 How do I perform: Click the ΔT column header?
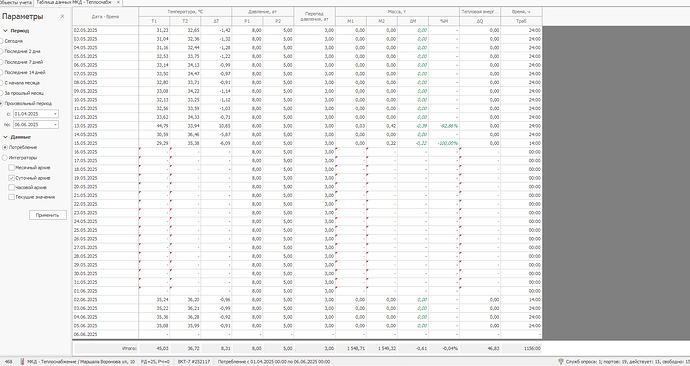(216, 21)
